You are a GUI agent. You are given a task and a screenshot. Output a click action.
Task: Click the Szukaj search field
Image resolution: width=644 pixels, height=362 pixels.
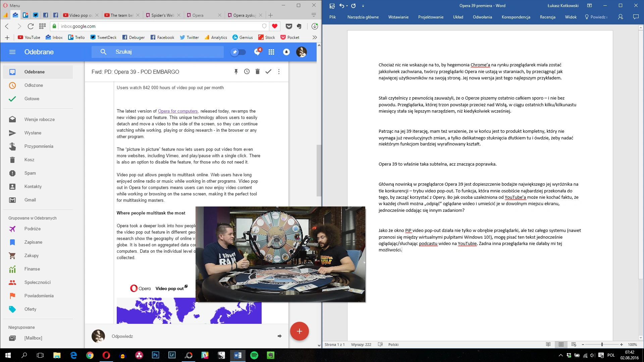[x=158, y=52]
